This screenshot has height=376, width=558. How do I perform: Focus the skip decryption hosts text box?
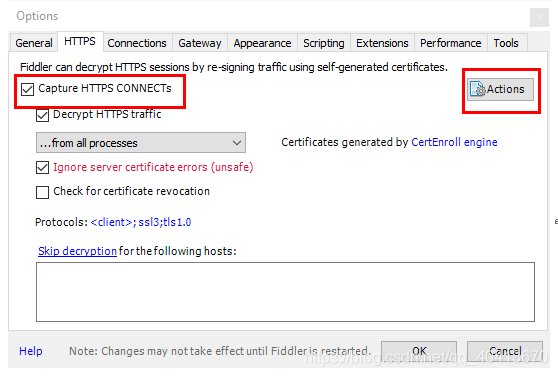[285, 292]
